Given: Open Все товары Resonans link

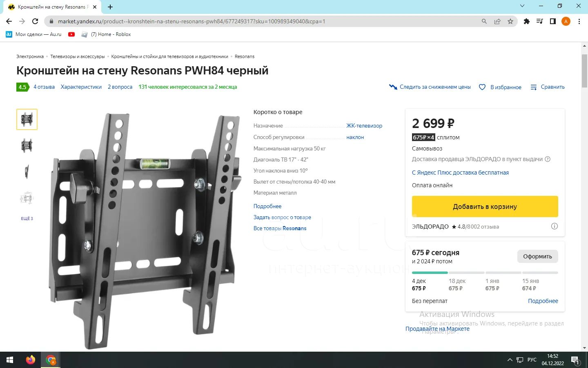Looking at the screenshot, I should coord(280,229).
